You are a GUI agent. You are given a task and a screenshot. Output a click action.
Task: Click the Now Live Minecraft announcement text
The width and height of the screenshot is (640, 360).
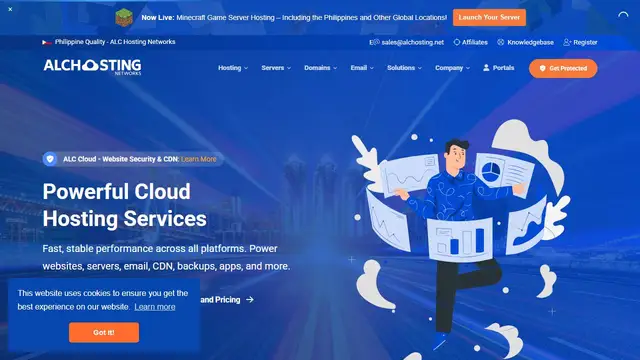point(294,18)
